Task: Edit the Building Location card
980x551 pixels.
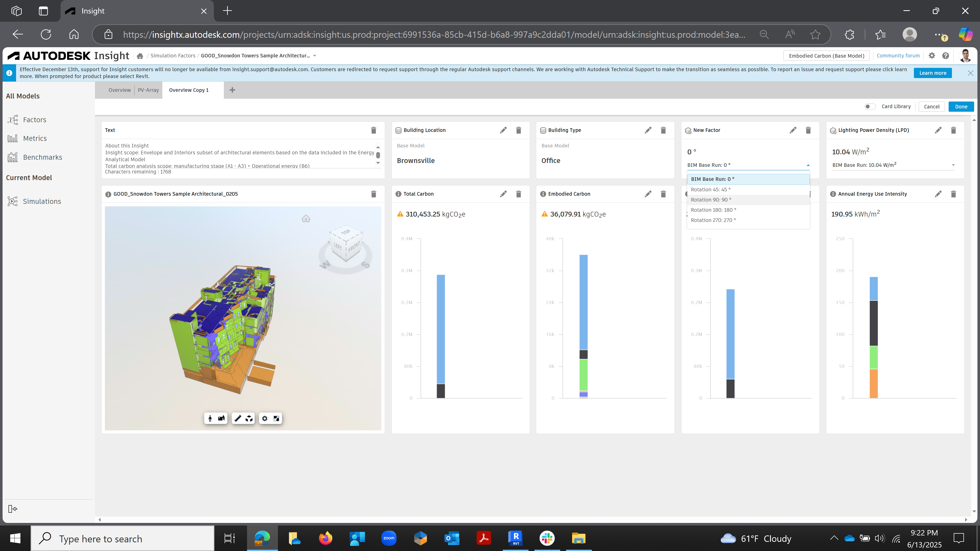Action: tap(503, 130)
